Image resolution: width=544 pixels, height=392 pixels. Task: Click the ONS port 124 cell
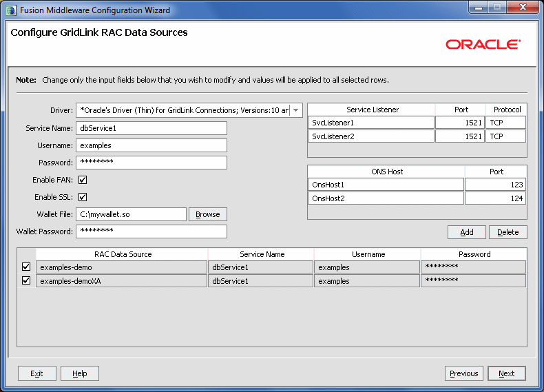click(495, 198)
